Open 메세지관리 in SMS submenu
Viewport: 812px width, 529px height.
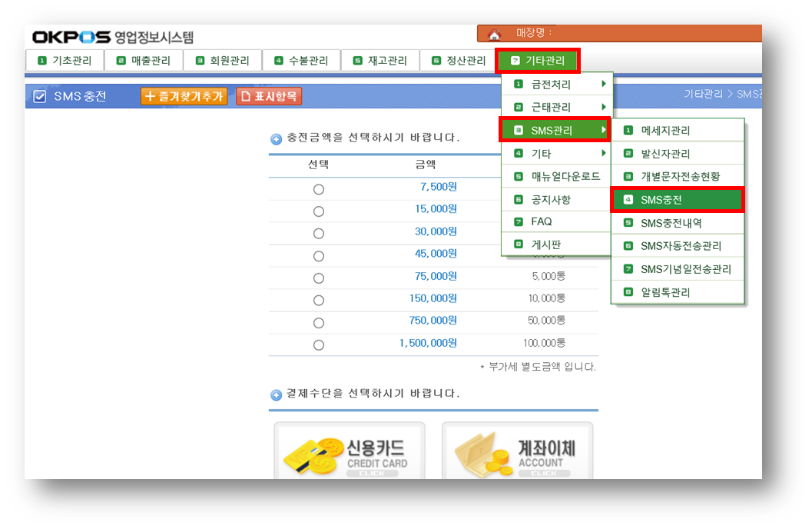(665, 131)
